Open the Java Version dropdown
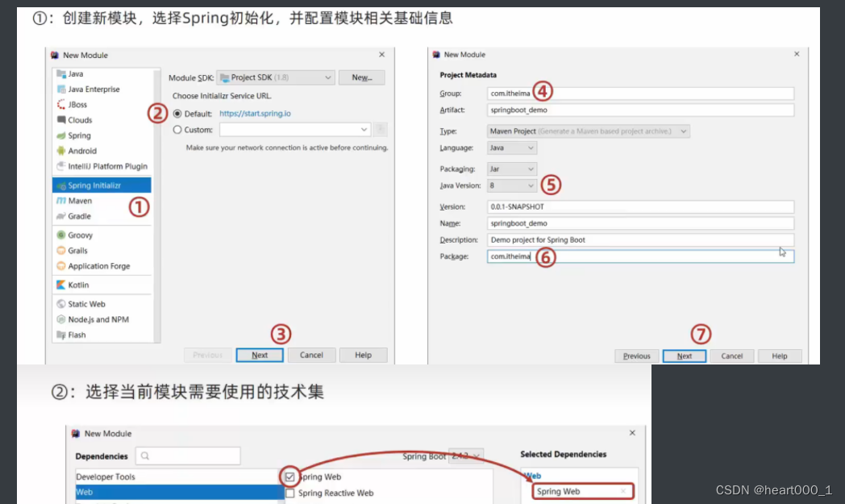The image size is (845, 504). tap(512, 185)
